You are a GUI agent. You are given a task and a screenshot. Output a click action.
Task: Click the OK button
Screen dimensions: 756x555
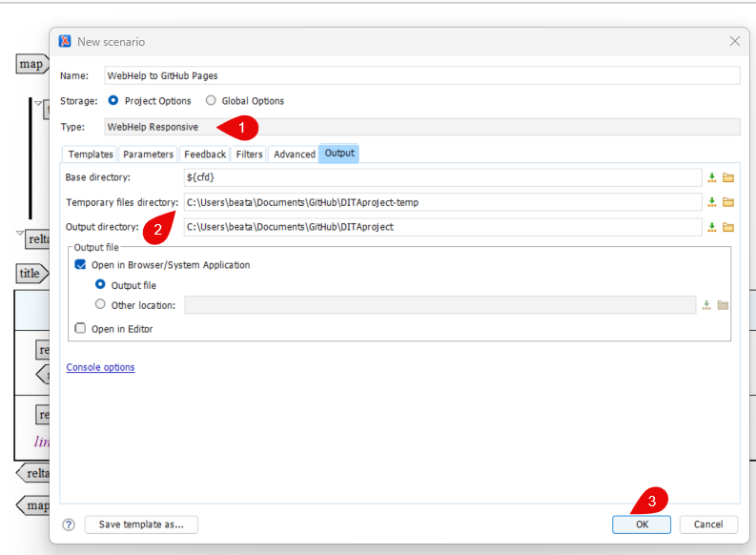[642, 524]
